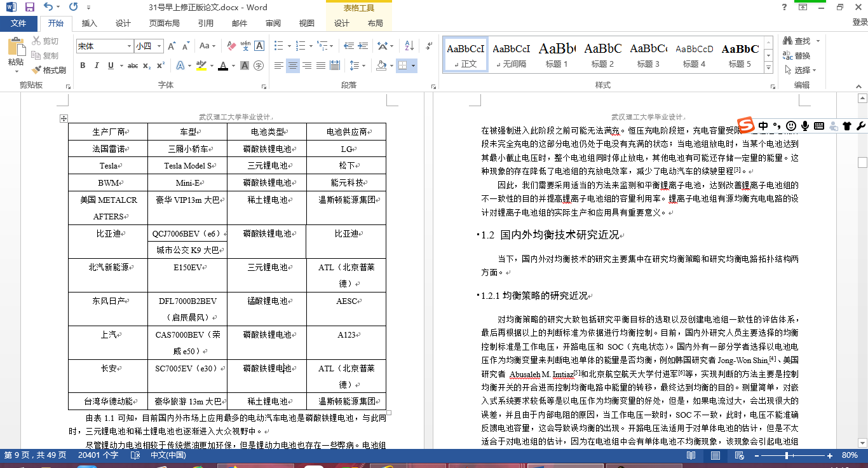Toggle center alignment
Viewport: 868px width, 468px height.
point(293,65)
